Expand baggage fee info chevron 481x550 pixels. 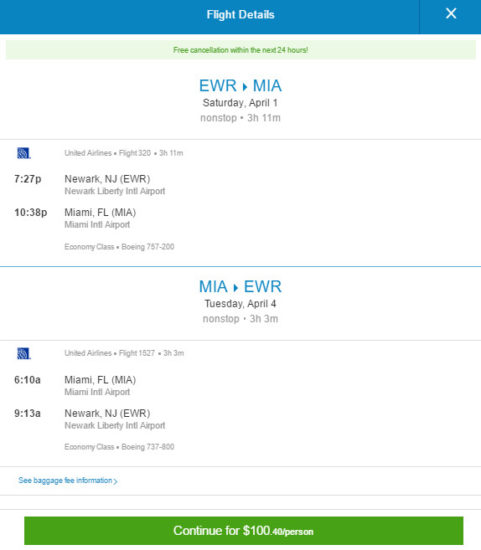point(116,481)
